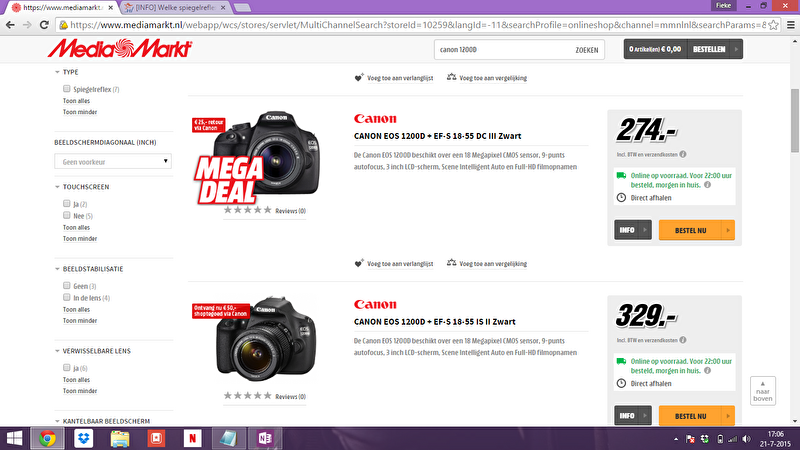Click info icon beside 329 price's Incl. BTW text
Viewport: 800px width, 450px height.
[x=683, y=340]
